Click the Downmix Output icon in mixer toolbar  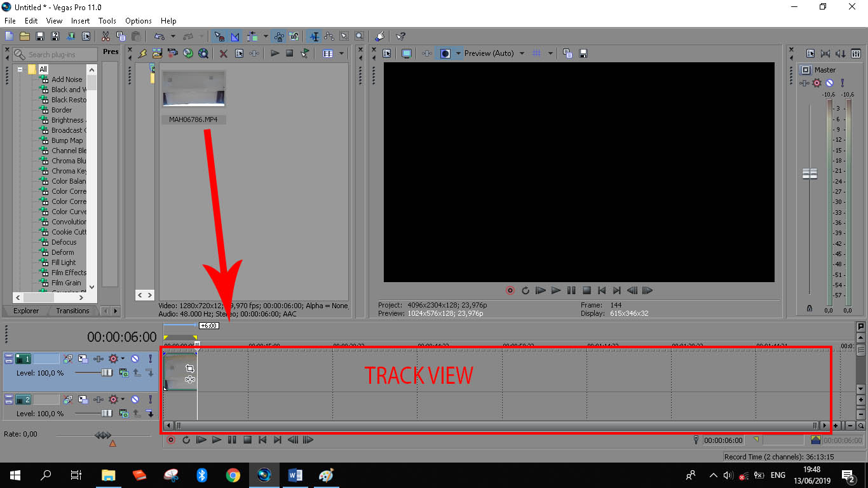pos(825,53)
